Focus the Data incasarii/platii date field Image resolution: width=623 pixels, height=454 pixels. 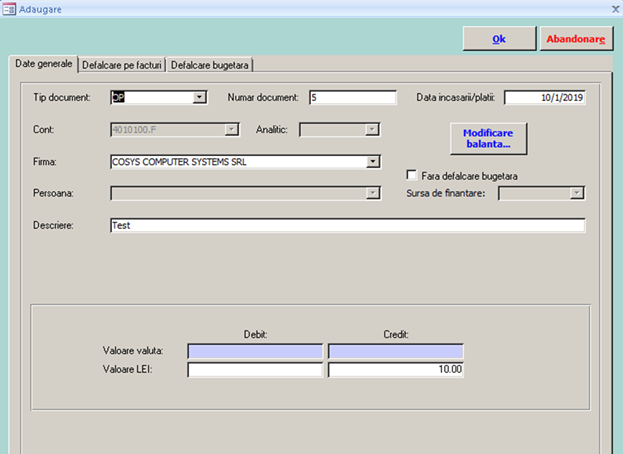tap(544, 97)
